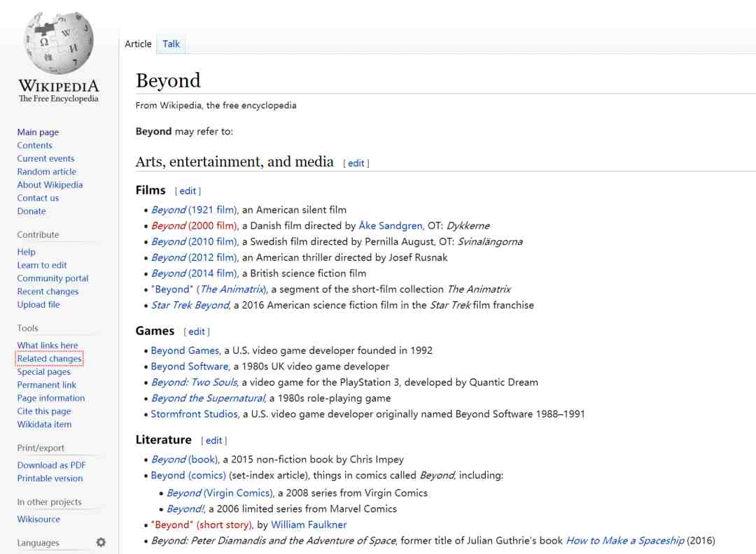Open Beyond (Virgin Comics) link
This screenshot has width=756, height=554.
pos(220,493)
